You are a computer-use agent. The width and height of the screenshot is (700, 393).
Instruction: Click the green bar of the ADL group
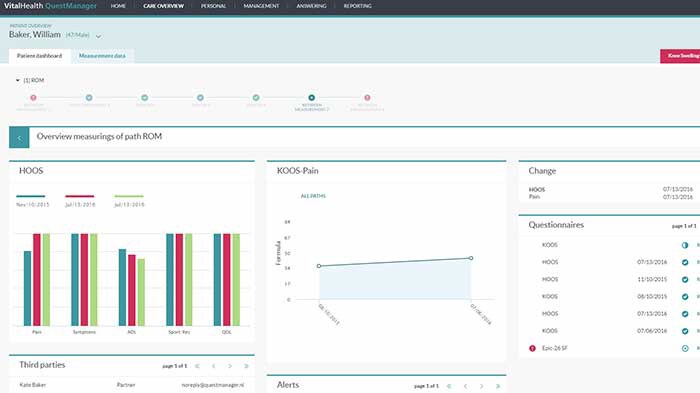point(141,292)
